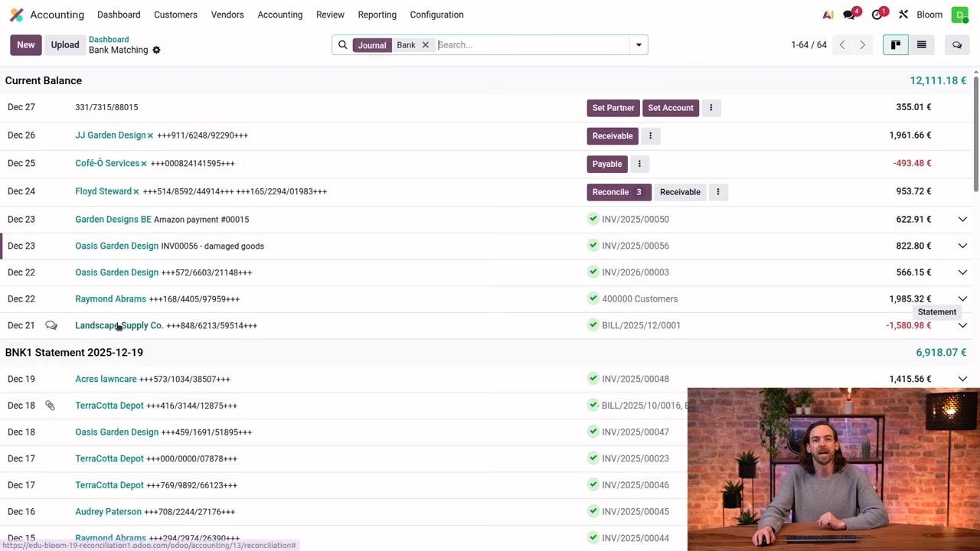Open partner Acres lawncare
Viewport: 980px width, 551px height.
[106, 379]
